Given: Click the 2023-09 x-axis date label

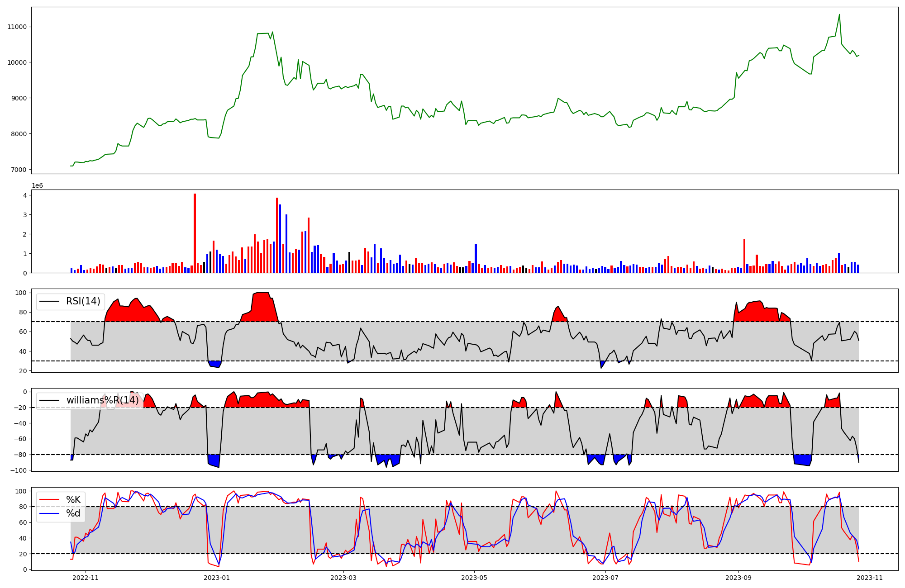Looking at the screenshot, I should (738, 578).
